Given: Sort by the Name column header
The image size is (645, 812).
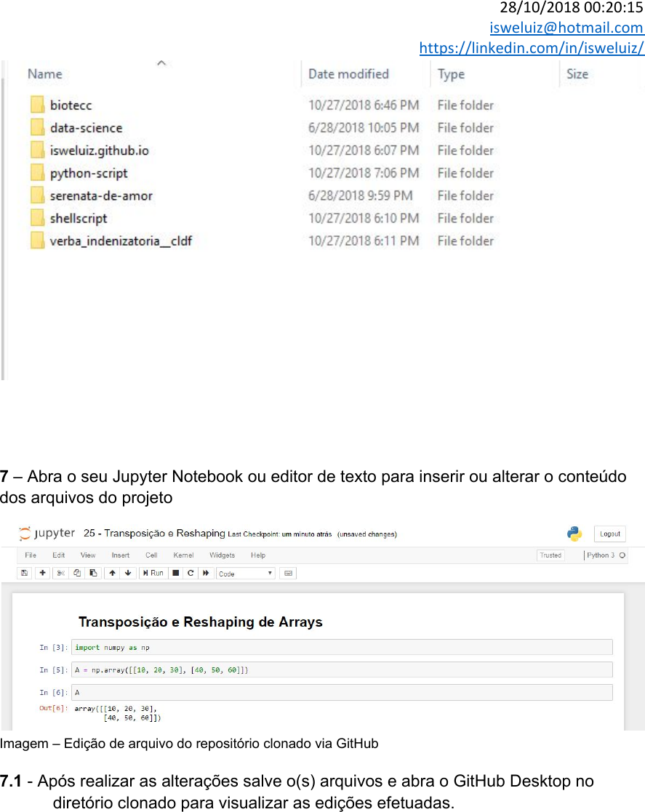Looking at the screenshot, I should (x=45, y=74).
